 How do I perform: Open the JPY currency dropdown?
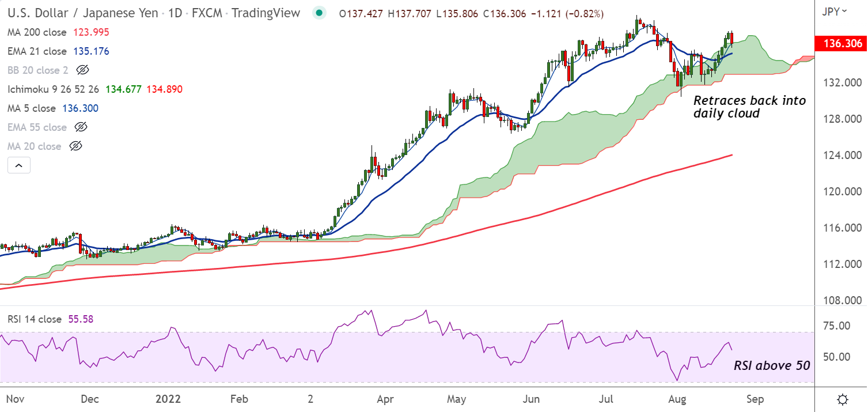tap(835, 11)
